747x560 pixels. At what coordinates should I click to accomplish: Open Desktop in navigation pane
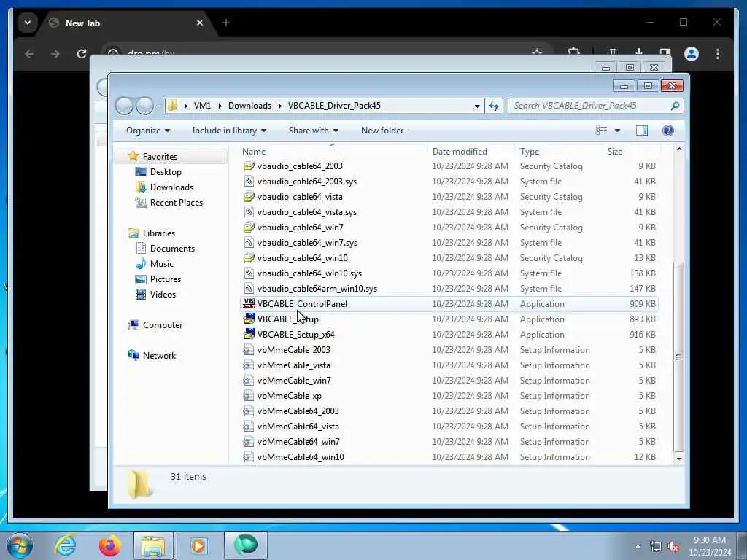click(x=166, y=172)
